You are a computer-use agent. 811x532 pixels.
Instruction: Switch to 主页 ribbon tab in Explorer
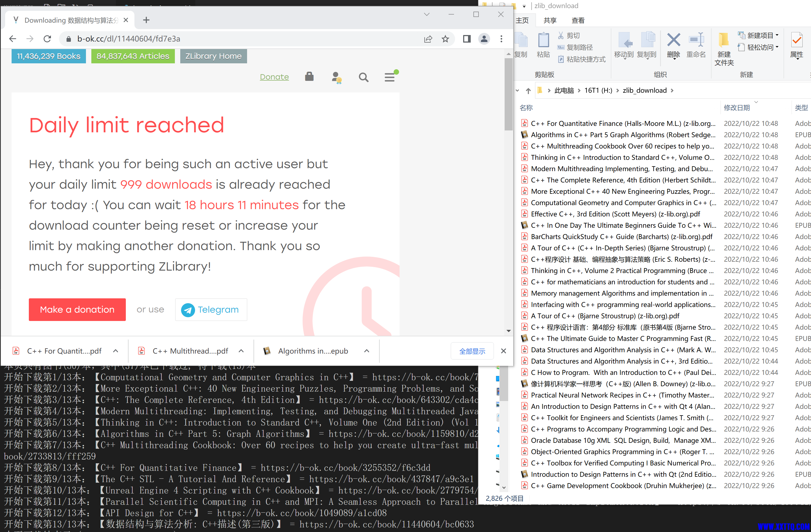click(522, 20)
